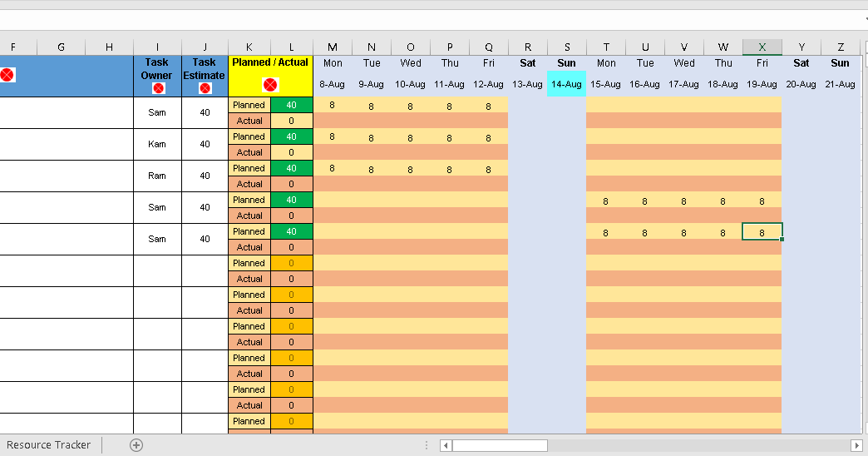
Task: Select the active cell under Fri 19-Aug
Action: (x=762, y=231)
